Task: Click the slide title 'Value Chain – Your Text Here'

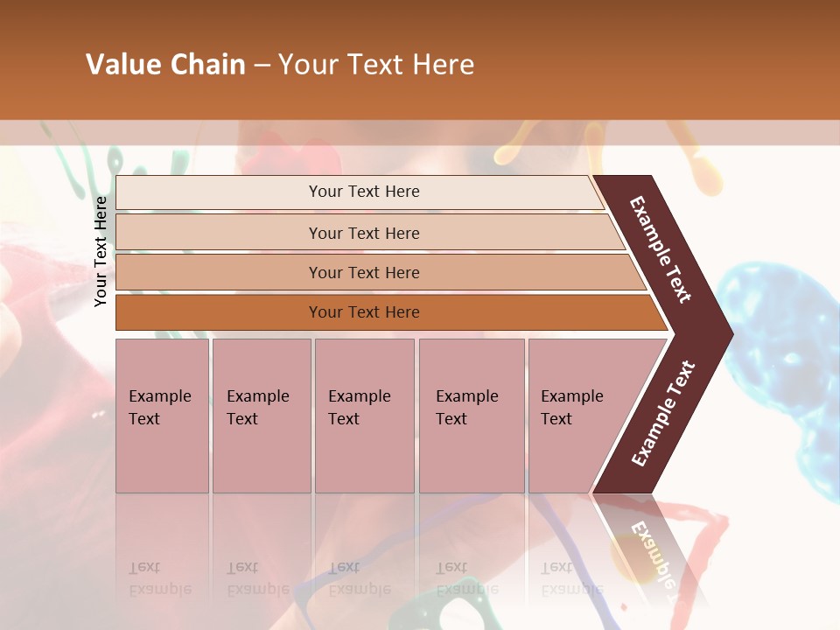Action: click(x=280, y=65)
